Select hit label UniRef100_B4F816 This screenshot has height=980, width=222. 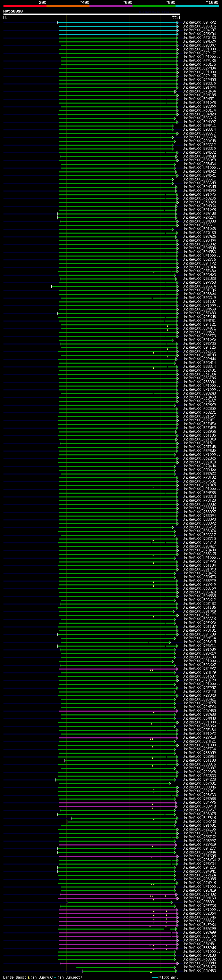click(199, 818)
